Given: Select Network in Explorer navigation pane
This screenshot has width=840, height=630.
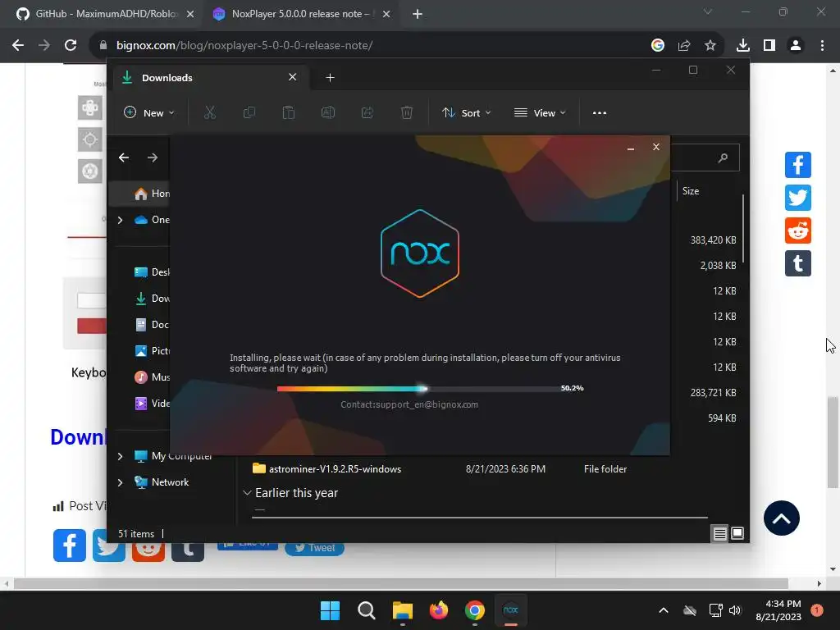Looking at the screenshot, I should [170, 482].
